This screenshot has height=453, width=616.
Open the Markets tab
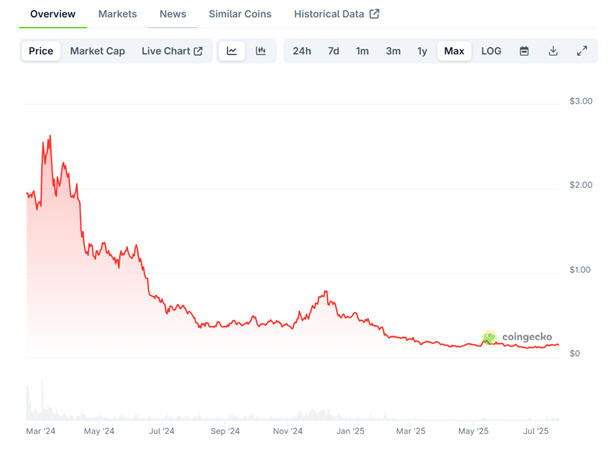click(x=117, y=14)
